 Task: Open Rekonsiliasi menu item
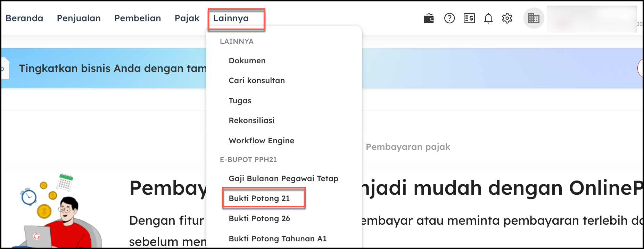[x=251, y=120]
